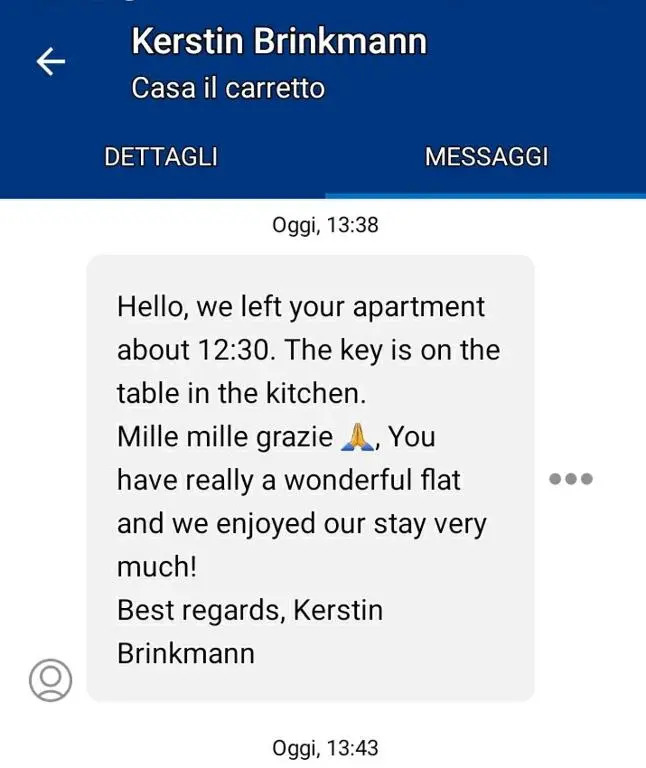
Task: Tap the back arrow in header
Action: (51, 62)
